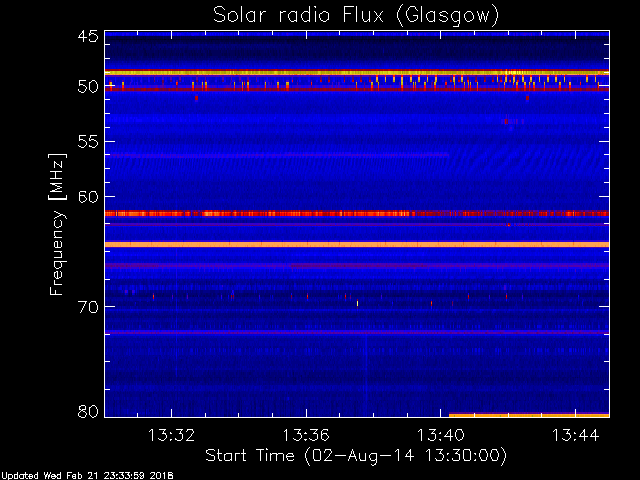Click the 60 frequency tick label

pos(88,197)
